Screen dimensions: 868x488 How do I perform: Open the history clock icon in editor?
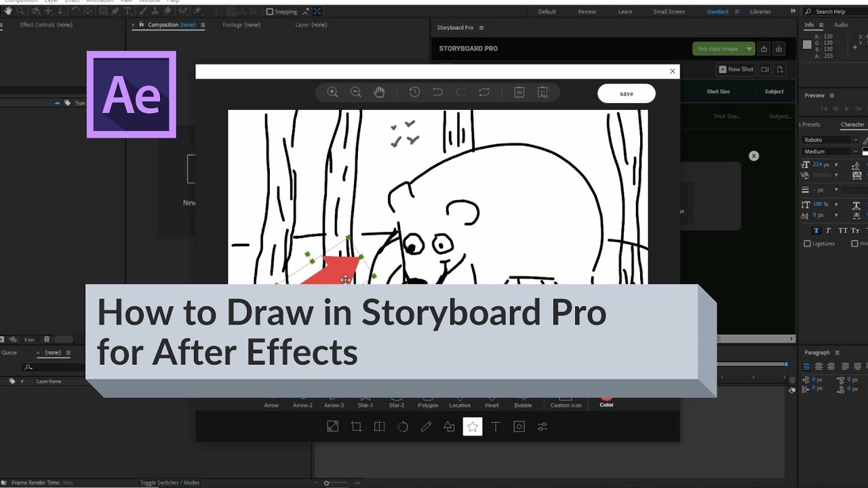tap(414, 92)
